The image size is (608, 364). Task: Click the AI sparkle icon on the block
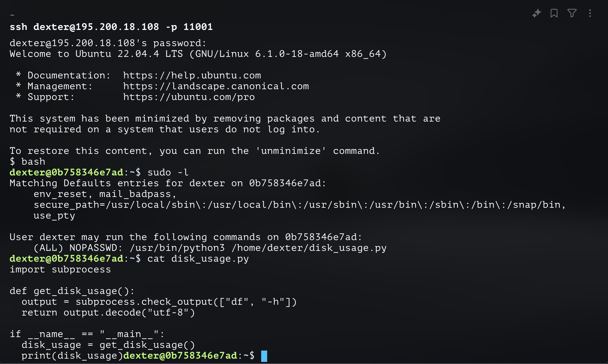pos(536,13)
